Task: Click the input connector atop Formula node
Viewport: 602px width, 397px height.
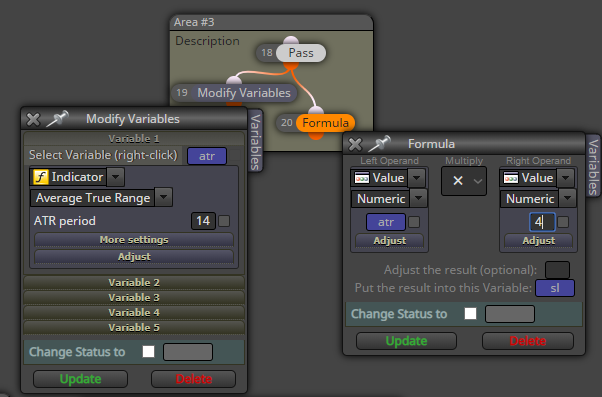Action: tap(316, 110)
